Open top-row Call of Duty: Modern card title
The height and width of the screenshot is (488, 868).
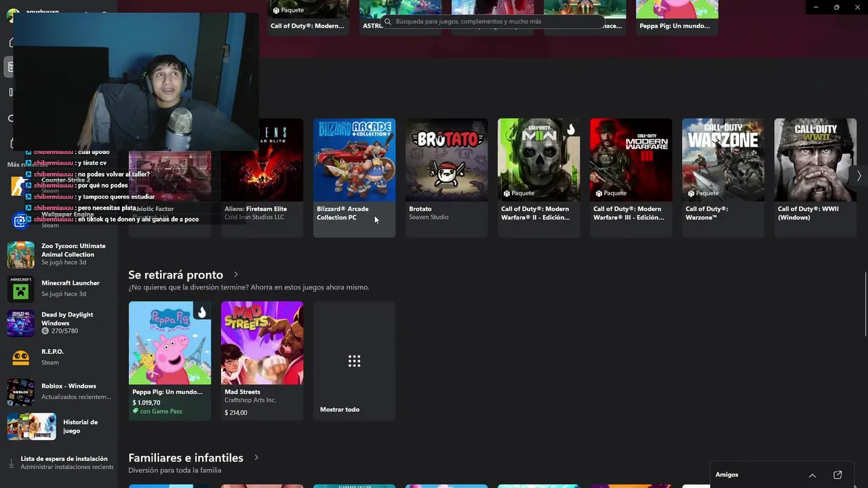click(x=307, y=26)
